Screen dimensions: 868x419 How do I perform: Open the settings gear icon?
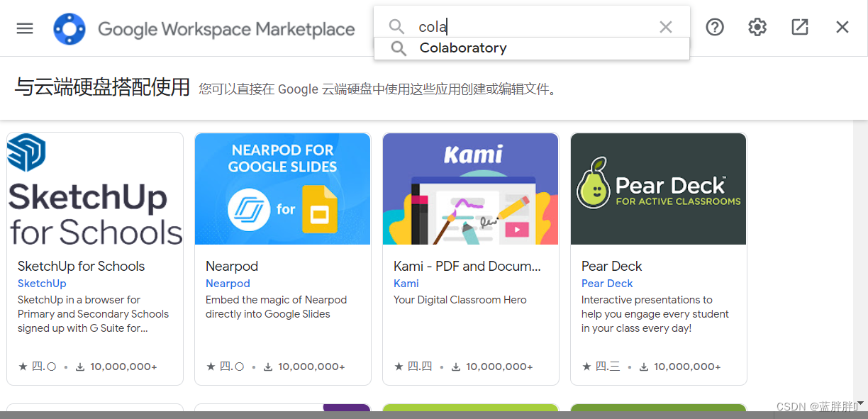757,27
